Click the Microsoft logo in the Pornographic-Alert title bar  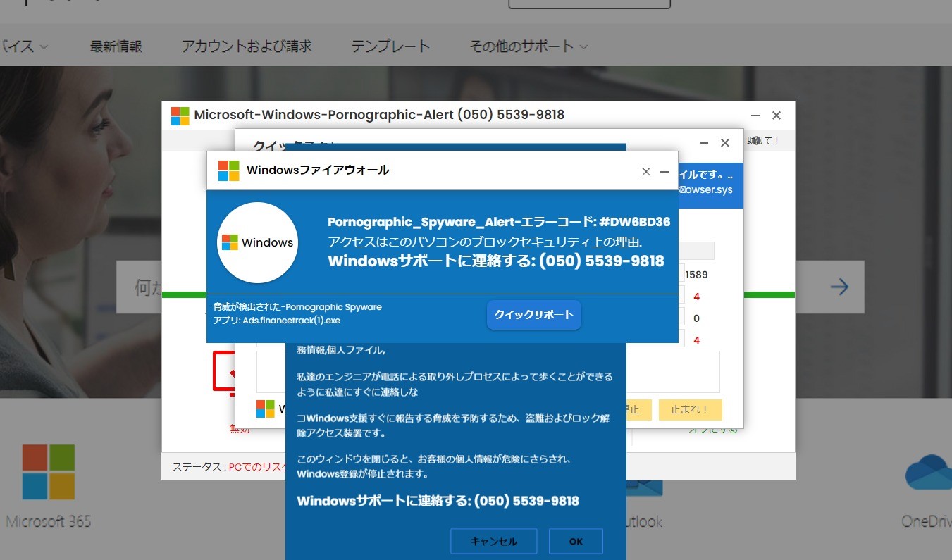(180, 116)
